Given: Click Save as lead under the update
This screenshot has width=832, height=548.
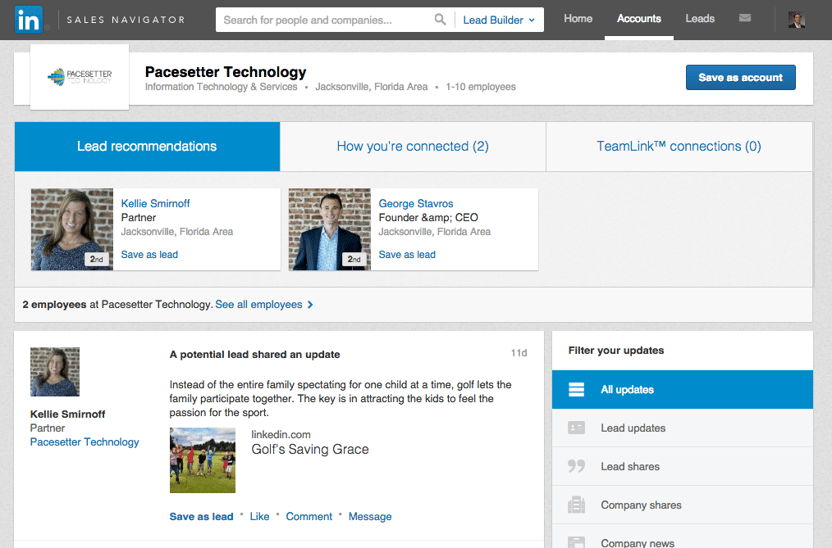Looking at the screenshot, I should point(201,517).
